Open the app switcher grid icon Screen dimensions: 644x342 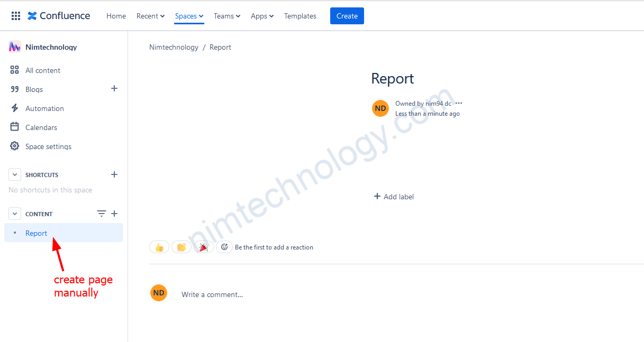tap(16, 16)
